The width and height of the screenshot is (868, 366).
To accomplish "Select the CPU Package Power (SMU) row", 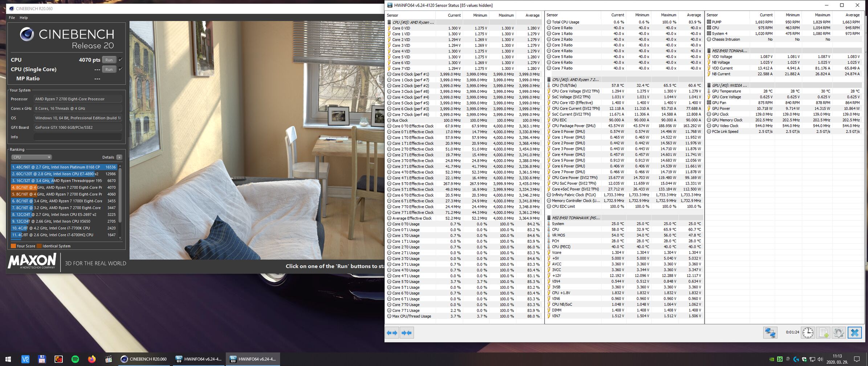I will tap(624, 126).
